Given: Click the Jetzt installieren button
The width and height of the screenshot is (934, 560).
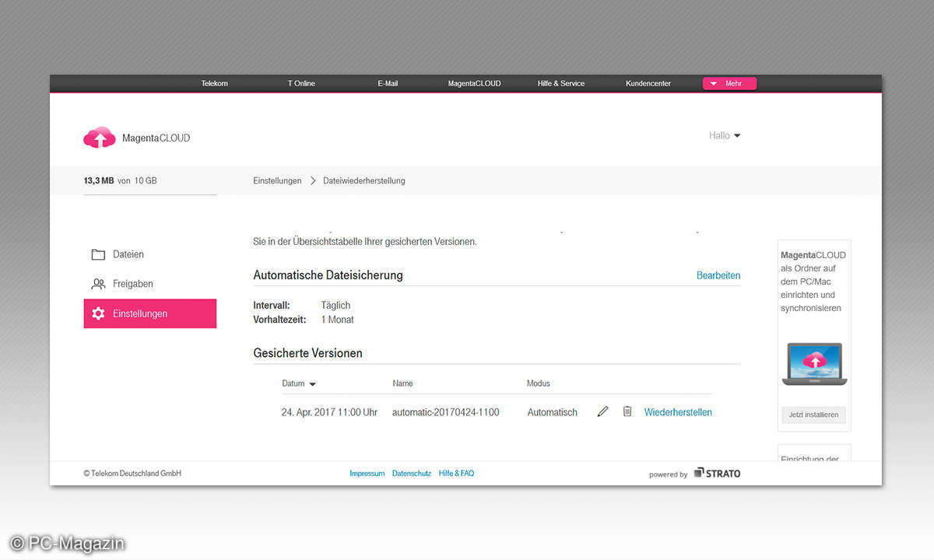Looking at the screenshot, I should click(x=814, y=415).
